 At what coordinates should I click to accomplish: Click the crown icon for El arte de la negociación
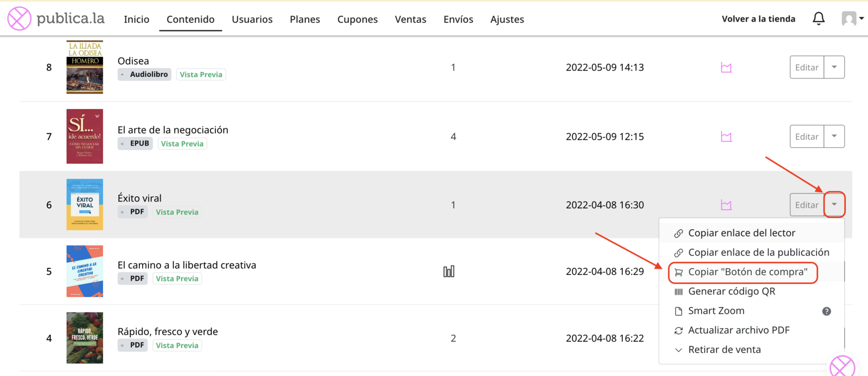point(726,137)
